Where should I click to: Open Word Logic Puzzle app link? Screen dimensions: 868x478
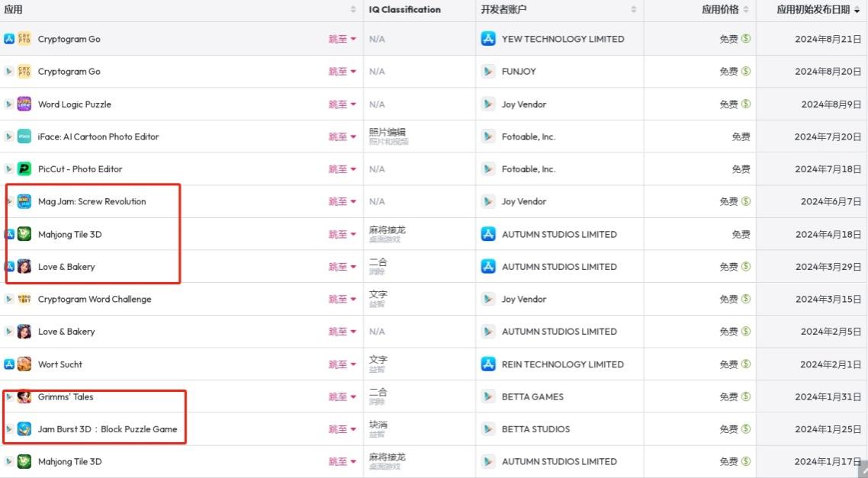click(74, 104)
